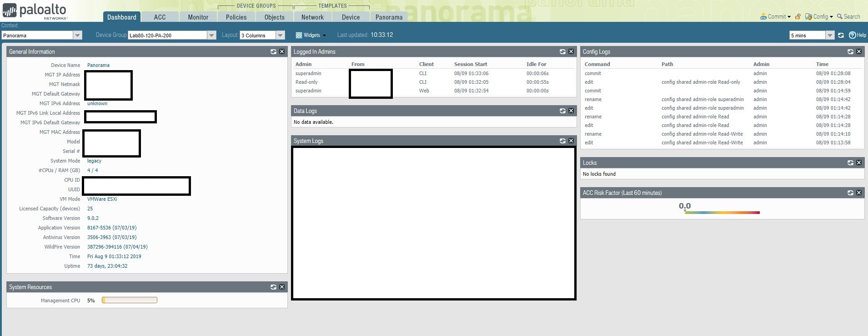Open the Network tab

click(x=313, y=17)
